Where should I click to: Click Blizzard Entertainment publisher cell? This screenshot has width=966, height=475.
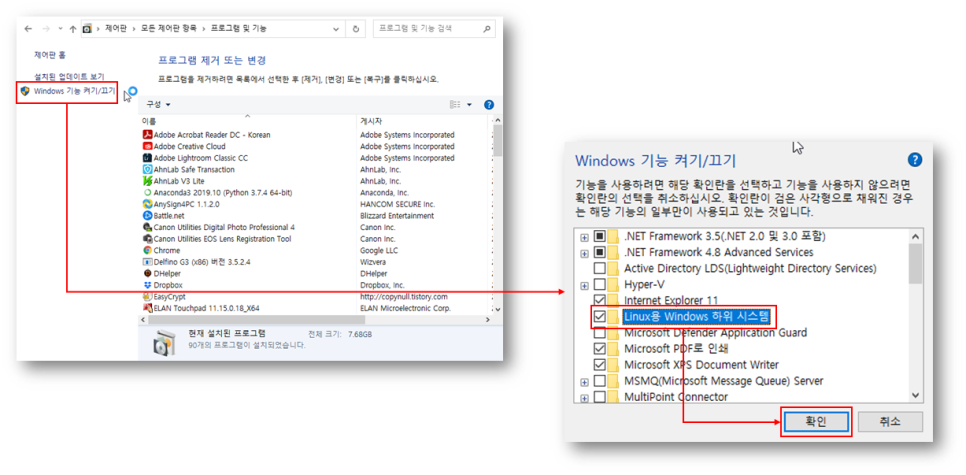(397, 216)
